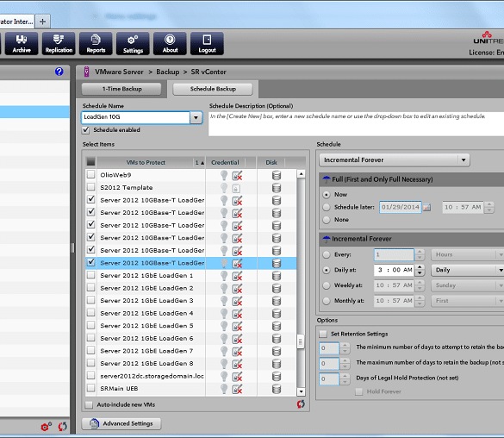Viewport: 504px width, 438px height.
Task: Click credential icon for Server 2012 1GbE LoadGen 1
Action: coord(237,276)
